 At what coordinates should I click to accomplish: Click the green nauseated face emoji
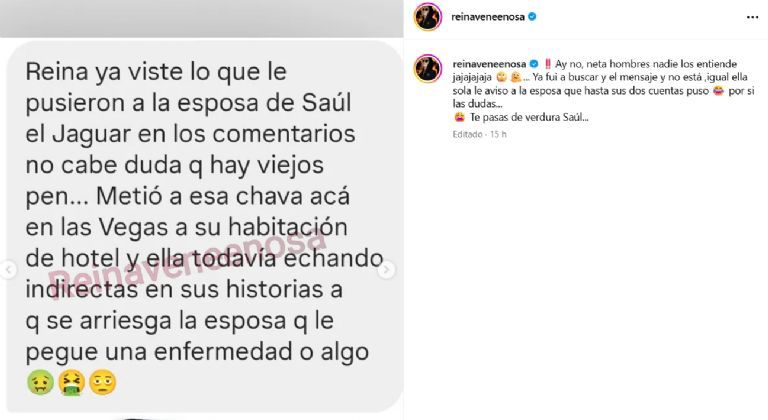click(x=40, y=383)
